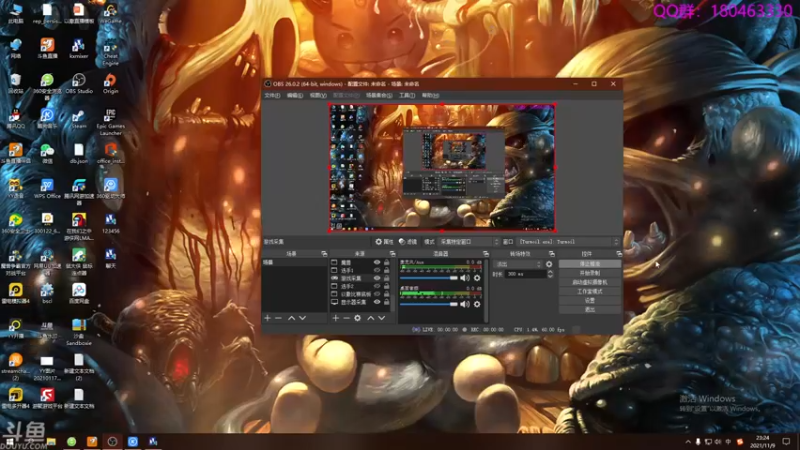Click the 工作室模式 studio mode button
This screenshot has height=450, width=800.
[590, 291]
